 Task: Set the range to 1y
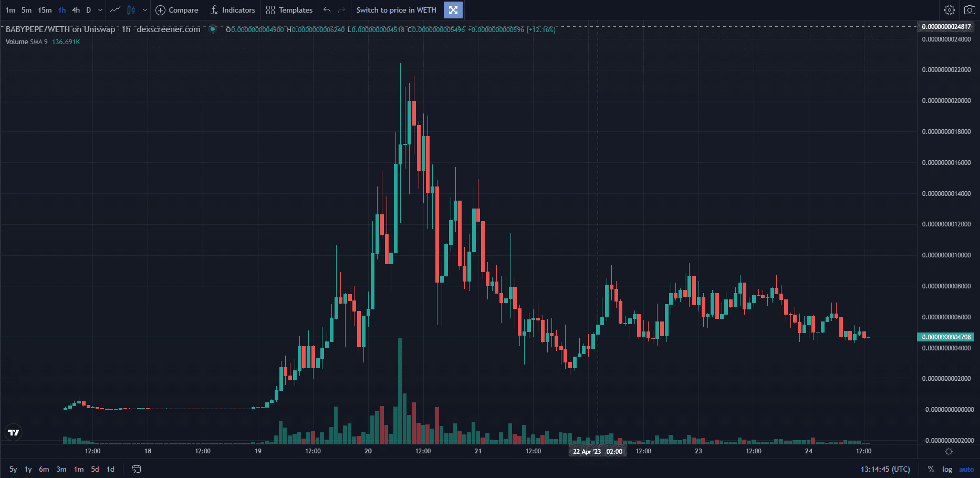[x=28, y=469]
